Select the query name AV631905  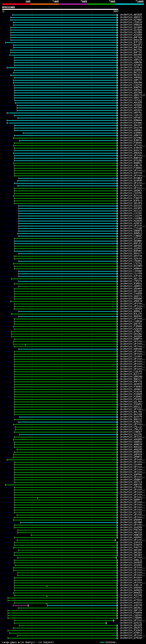pos(8,7)
